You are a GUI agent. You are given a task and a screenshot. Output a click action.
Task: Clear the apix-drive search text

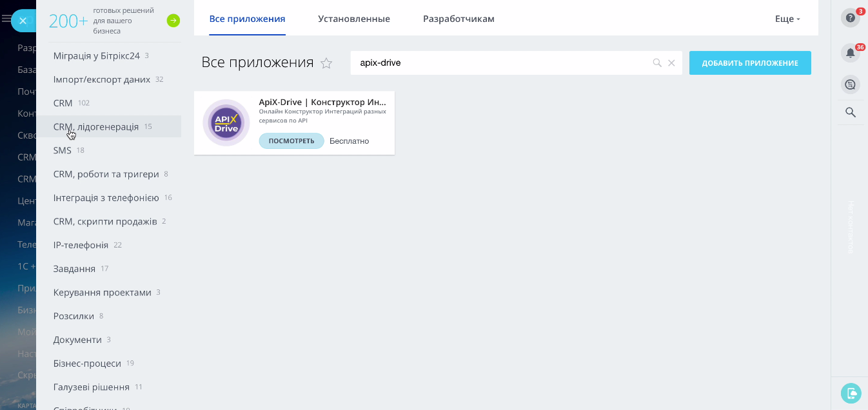pos(671,63)
